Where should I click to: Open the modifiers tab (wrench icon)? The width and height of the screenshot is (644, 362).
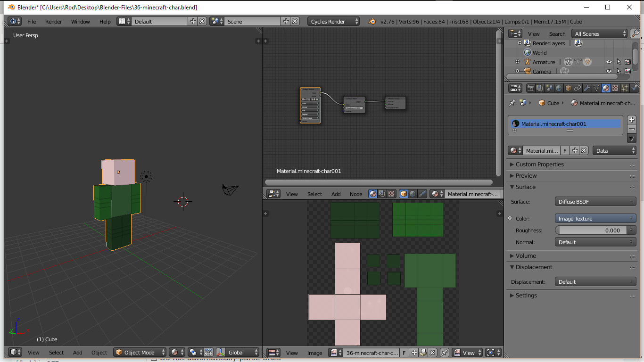[587, 88]
